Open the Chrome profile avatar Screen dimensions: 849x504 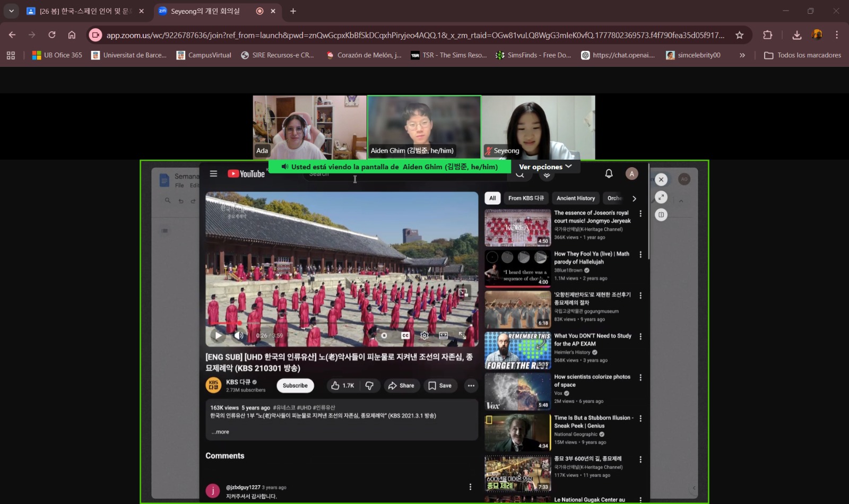817,35
